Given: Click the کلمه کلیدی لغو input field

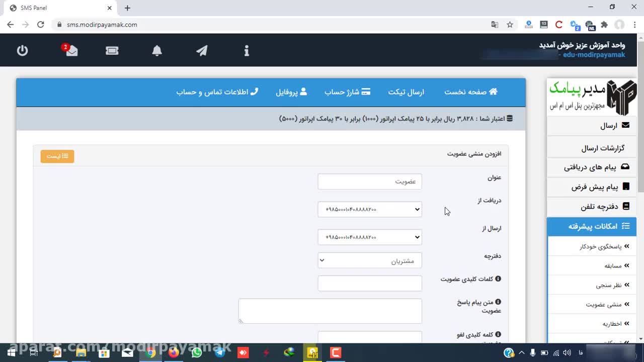Looking at the screenshot, I should tap(370, 337).
